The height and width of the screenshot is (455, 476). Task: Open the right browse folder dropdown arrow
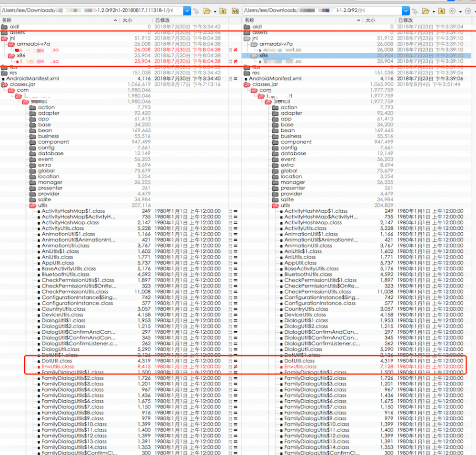(x=434, y=11)
